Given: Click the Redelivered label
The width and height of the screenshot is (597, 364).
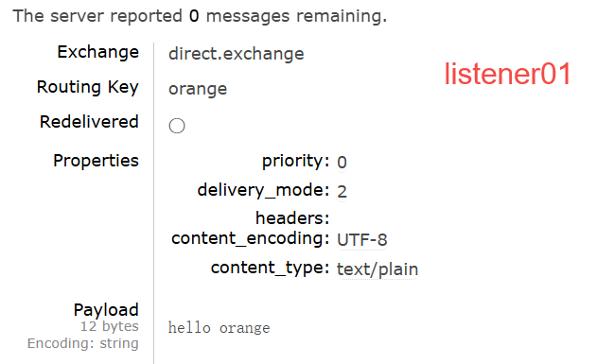Looking at the screenshot, I should [x=89, y=122].
